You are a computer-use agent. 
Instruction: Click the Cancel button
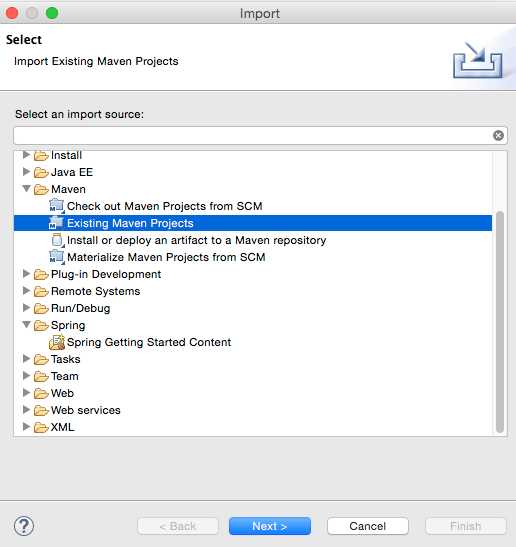(x=368, y=526)
